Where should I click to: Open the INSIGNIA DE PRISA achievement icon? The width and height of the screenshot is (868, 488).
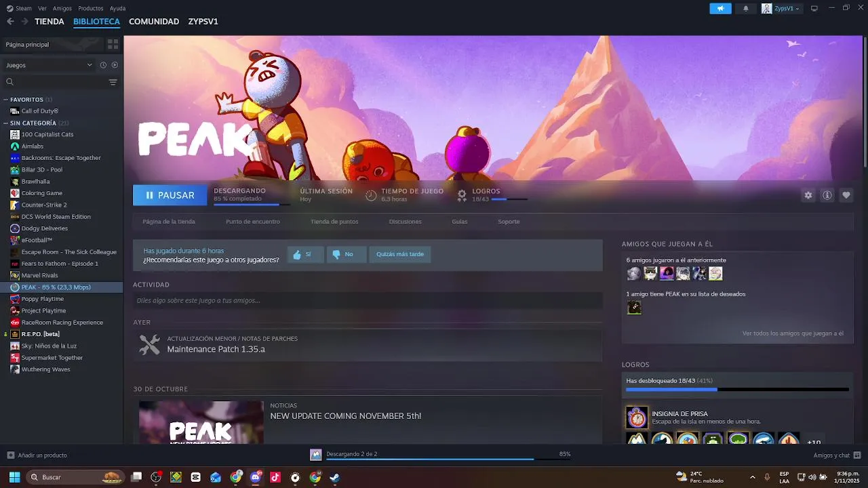(637, 418)
